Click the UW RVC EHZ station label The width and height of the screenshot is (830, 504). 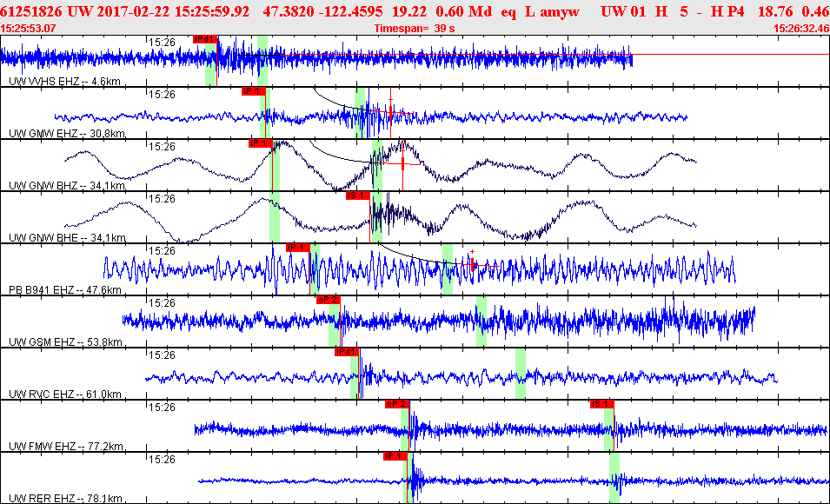65,395
